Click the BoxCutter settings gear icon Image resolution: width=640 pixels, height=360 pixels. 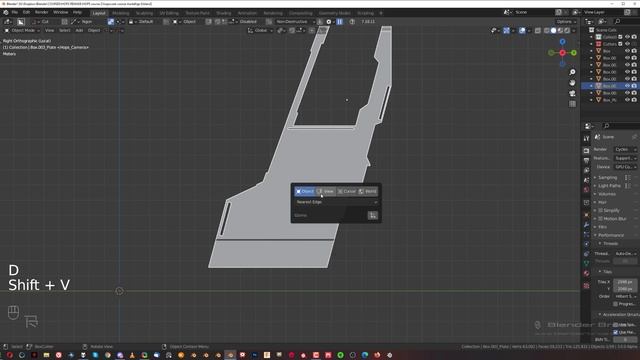(x=329, y=22)
